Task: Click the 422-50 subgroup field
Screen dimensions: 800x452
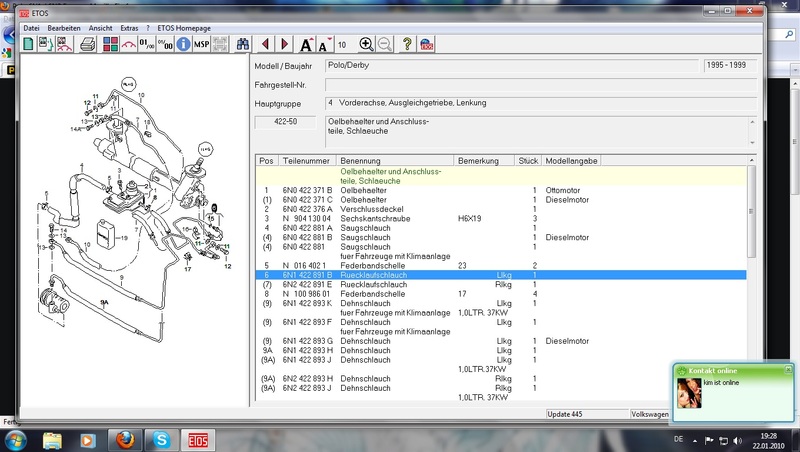Action: point(285,122)
